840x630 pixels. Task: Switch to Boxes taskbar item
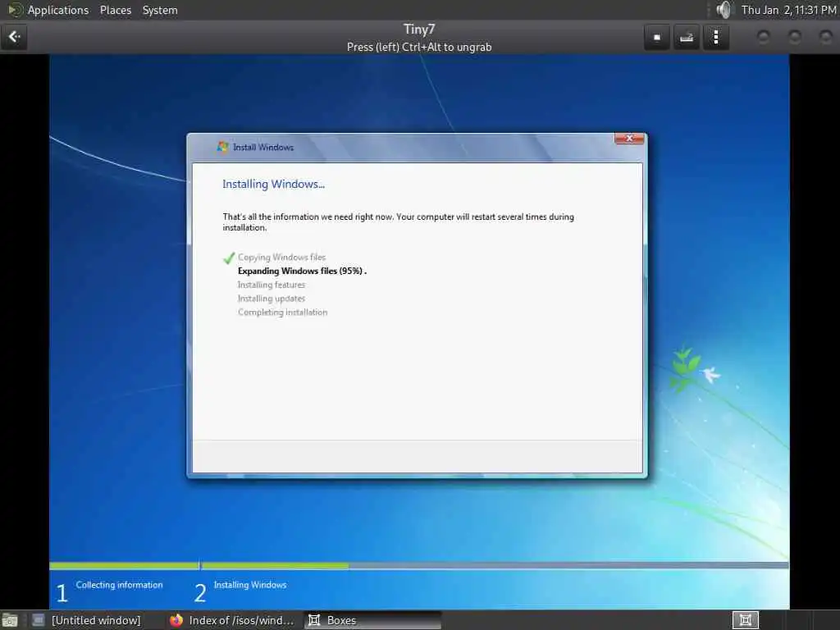pos(373,620)
